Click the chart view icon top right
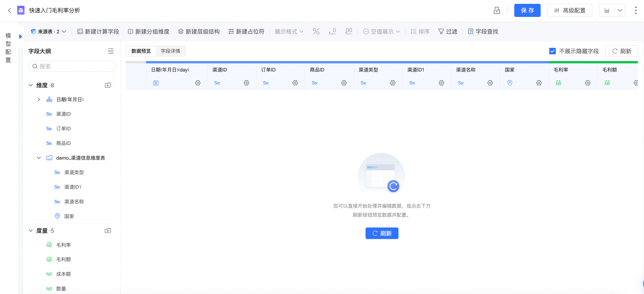 [607, 11]
